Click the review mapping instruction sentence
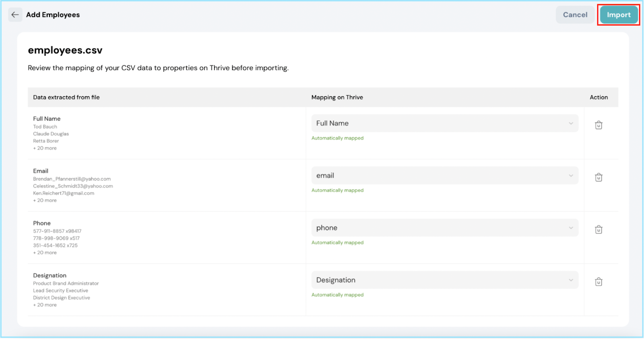 point(158,68)
